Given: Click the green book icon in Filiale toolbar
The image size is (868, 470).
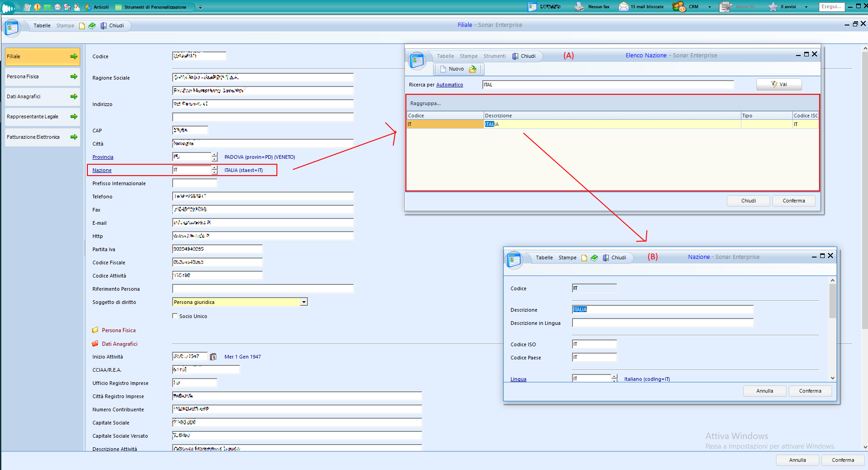Looking at the screenshot, I should [92, 25].
